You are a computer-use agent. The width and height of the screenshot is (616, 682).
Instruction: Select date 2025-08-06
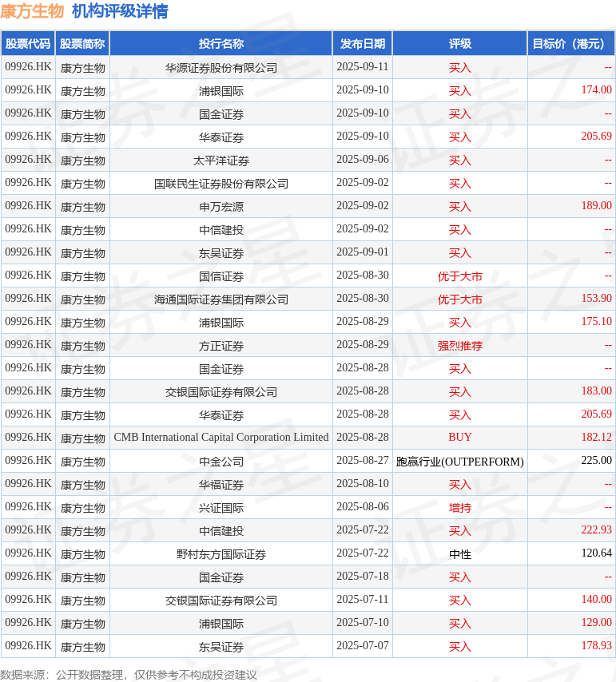pos(363,507)
